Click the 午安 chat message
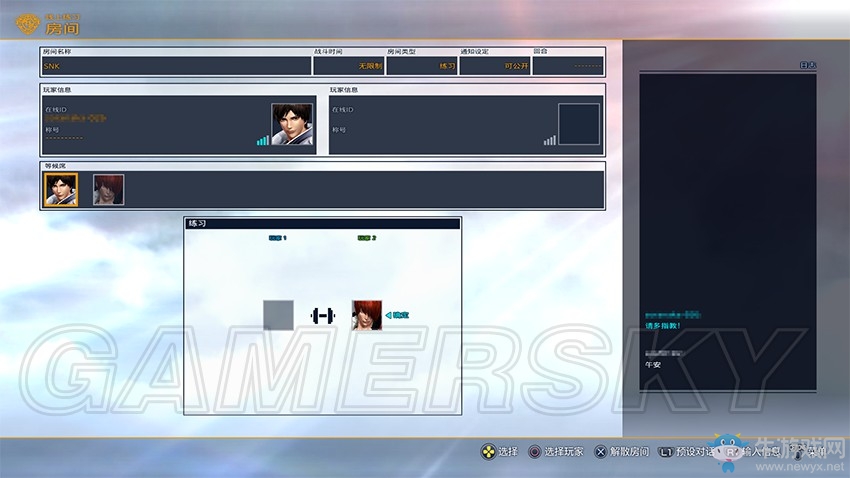The width and height of the screenshot is (850, 478). click(653, 365)
